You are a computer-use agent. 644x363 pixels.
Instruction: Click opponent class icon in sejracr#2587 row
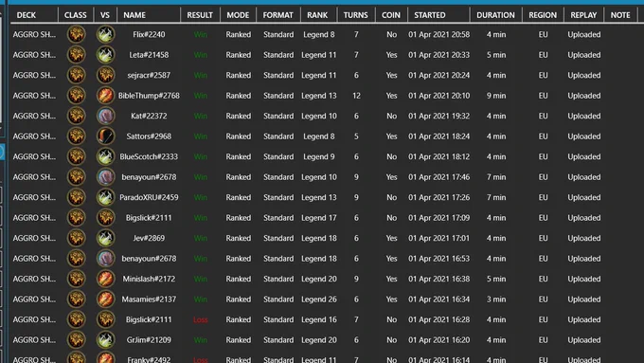click(105, 75)
